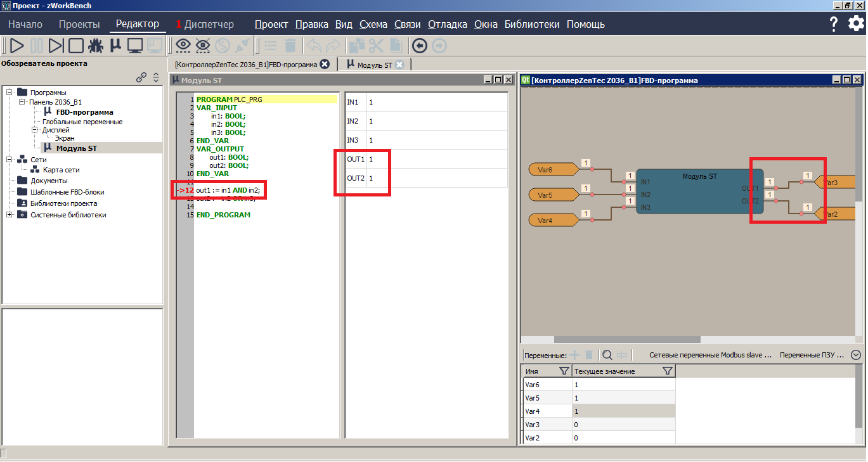This screenshot has height=462, width=868.
Task: Click the Run (play) toolbar button
Action: pos(17,46)
